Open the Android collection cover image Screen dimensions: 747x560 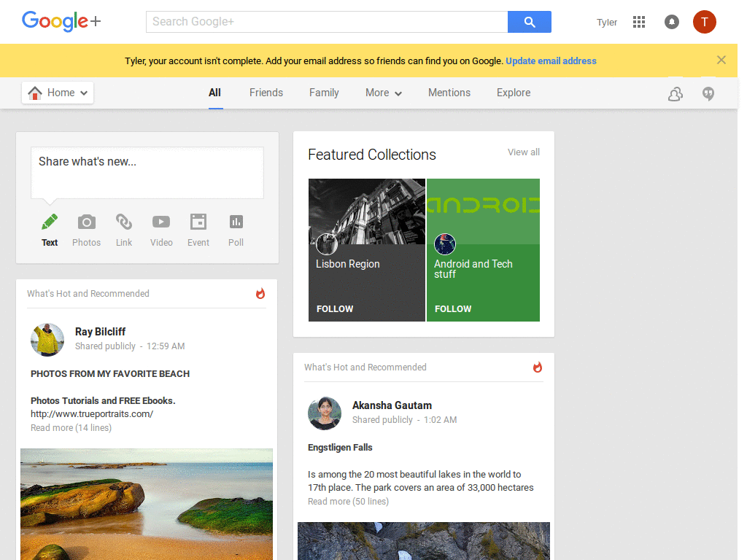pos(483,211)
